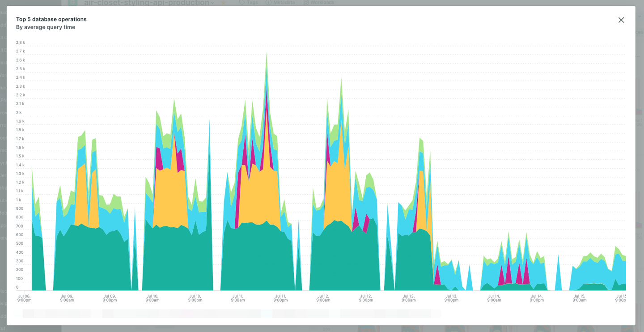Close the Top 5 database operations dialog
644x332 pixels.
point(621,20)
